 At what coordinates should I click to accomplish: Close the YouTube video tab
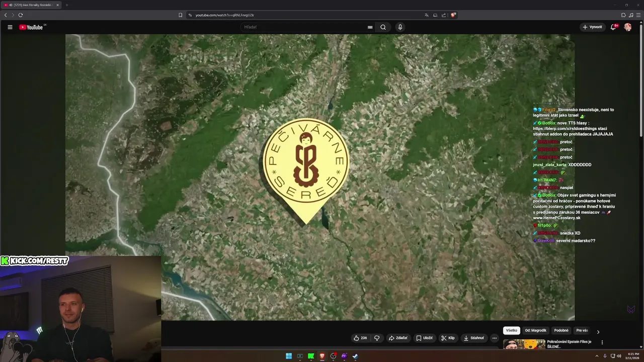tap(57, 5)
